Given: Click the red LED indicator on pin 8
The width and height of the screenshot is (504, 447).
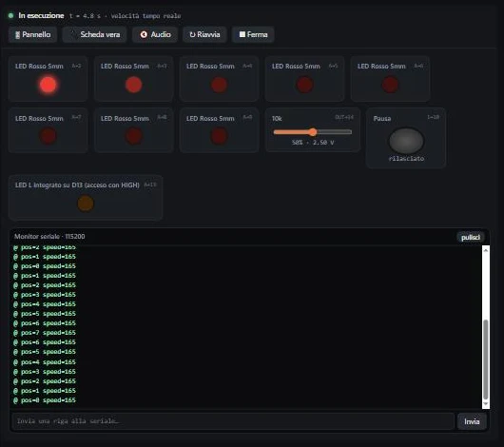Looking at the screenshot, I should [x=133, y=136].
